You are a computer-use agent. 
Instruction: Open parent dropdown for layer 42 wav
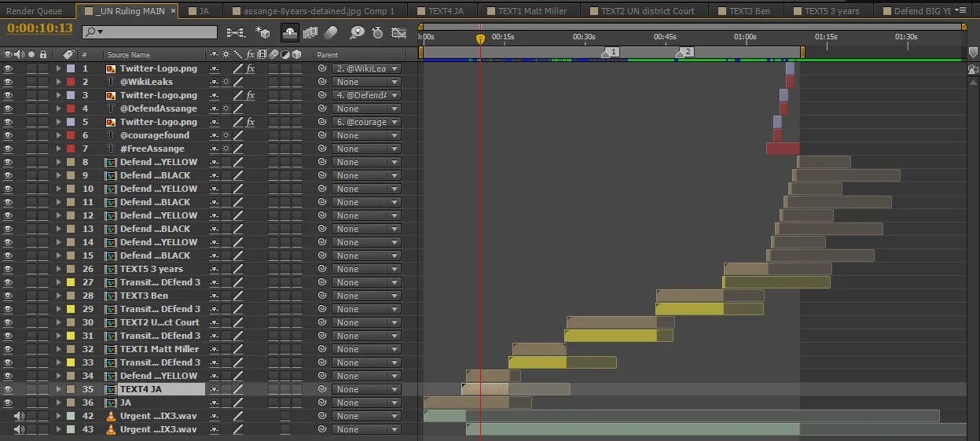(365, 416)
